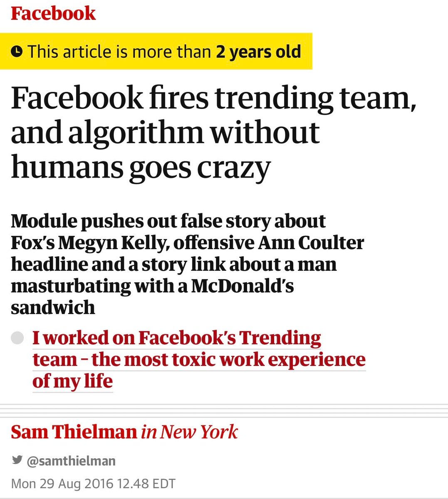Image resolution: width=448 pixels, height=499 pixels.
Task: Click 'Ann Coulter' in the standfirst
Action: (x=311, y=243)
